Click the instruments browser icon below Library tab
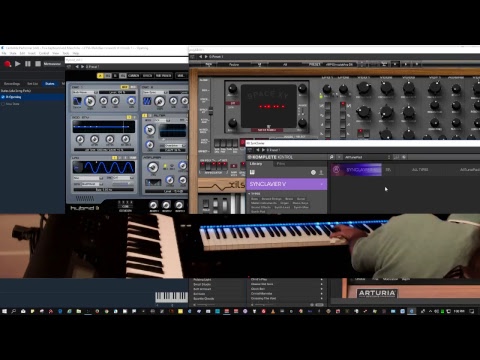 coord(252,172)
